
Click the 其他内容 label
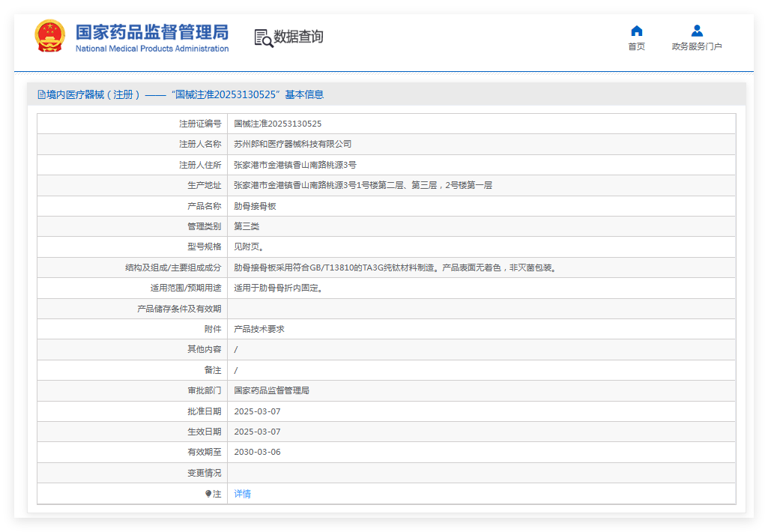205,349
